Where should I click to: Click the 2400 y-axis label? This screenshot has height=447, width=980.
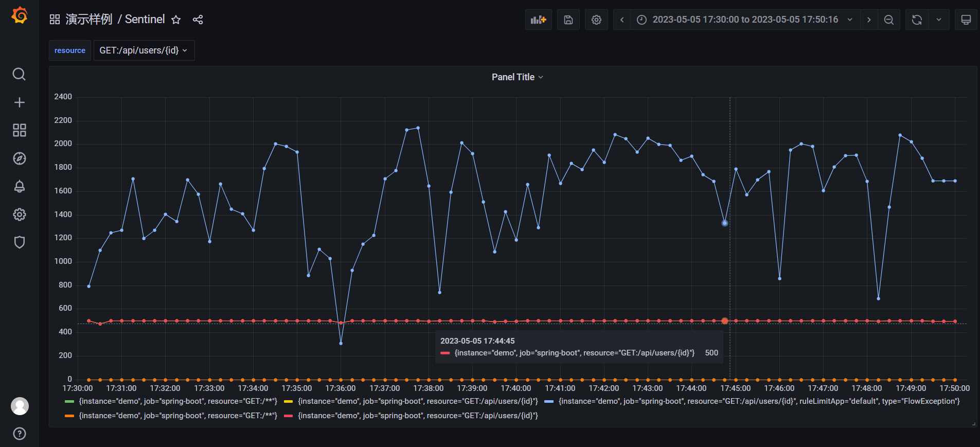point(63,97)
